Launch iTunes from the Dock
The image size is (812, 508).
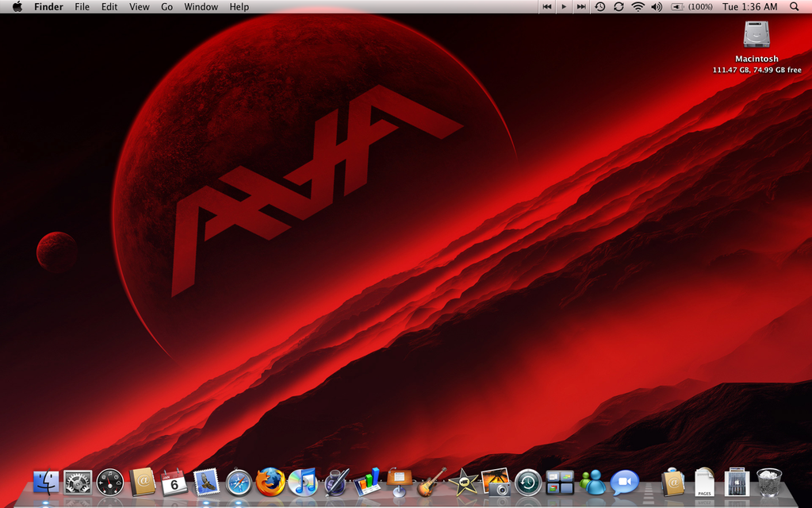tap(303, 482)
